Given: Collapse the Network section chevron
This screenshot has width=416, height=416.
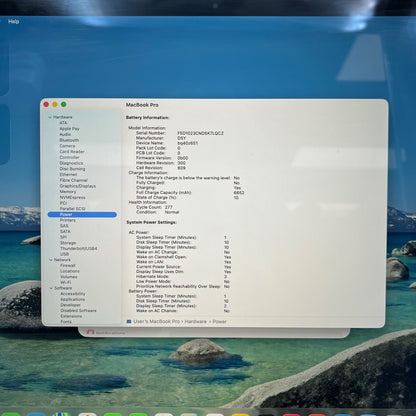Looking at the screenshot, I should coord(51,260).
